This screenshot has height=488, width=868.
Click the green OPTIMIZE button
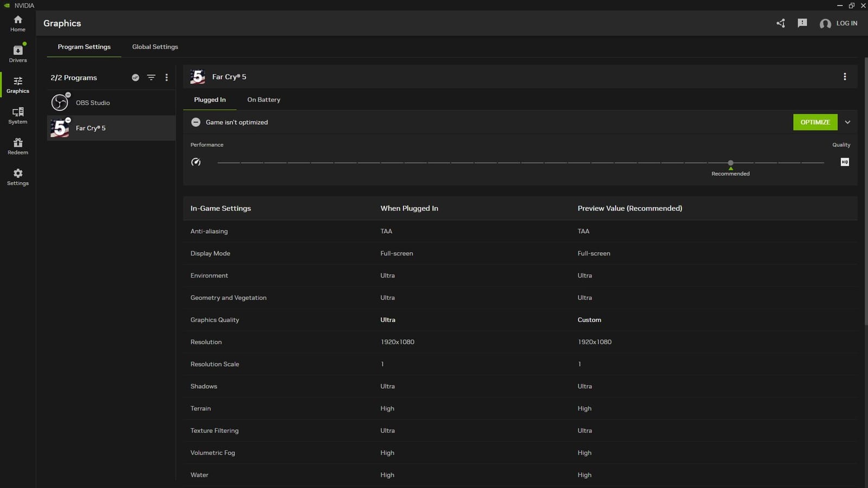[815, 122]
